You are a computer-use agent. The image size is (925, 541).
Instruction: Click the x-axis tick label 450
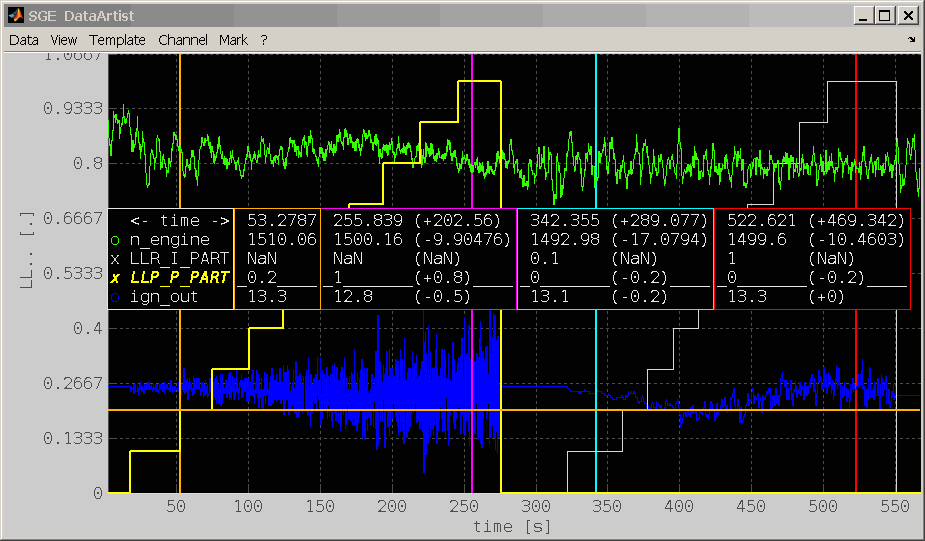coord(751,506)
